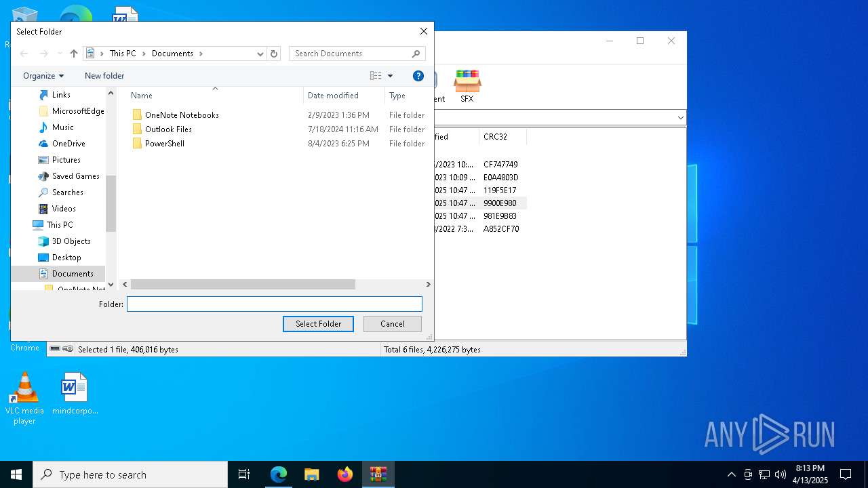Click the WinRAR taskbar icon
This screenshot has width=868, height=488.
click(378, 474)
